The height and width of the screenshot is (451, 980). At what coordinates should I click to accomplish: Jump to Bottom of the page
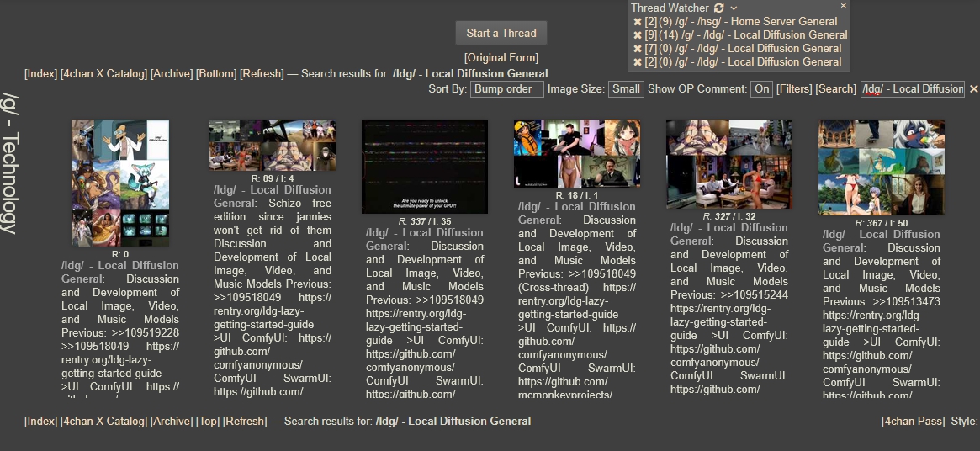216,74
